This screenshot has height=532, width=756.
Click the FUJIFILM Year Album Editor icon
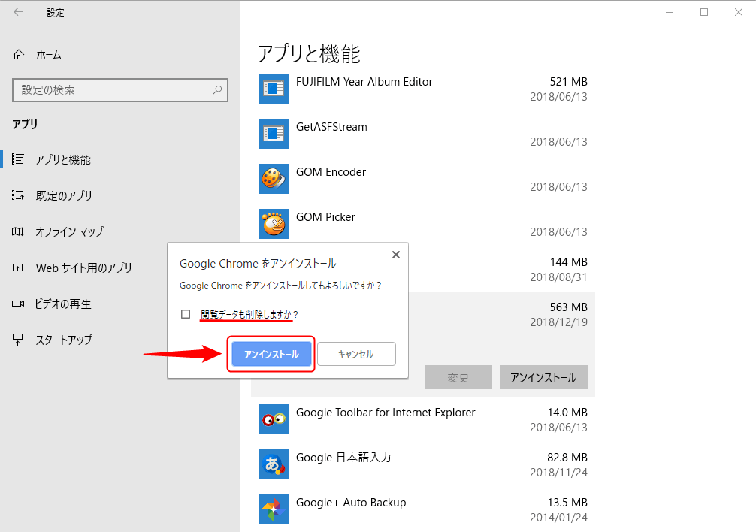tap(274, 89)
